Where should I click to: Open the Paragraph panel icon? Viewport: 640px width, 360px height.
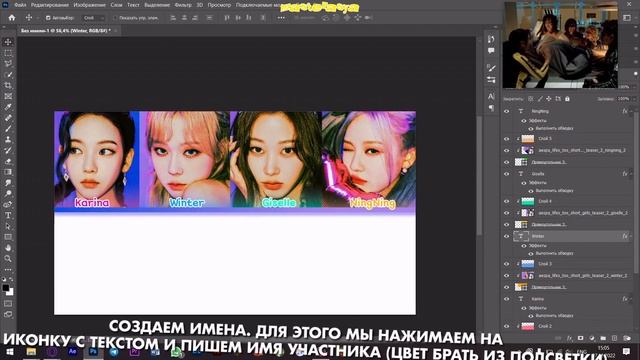pyautogui.click(x=491, y=108)
